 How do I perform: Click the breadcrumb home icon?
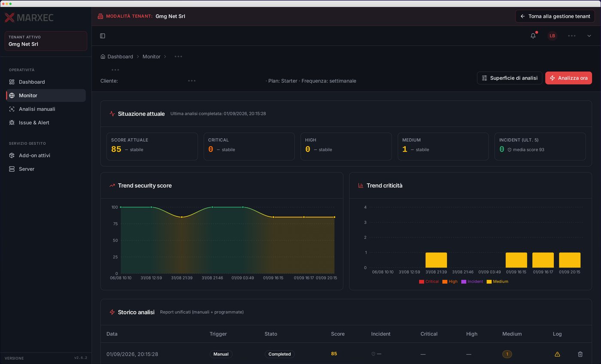[x=103, y=57]
